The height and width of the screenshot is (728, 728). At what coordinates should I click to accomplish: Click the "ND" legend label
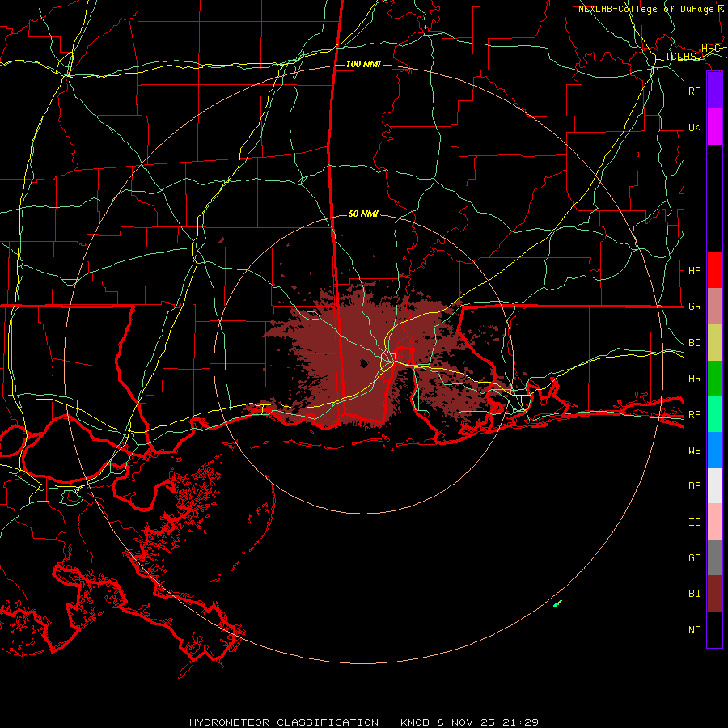(x=694, y=630)
